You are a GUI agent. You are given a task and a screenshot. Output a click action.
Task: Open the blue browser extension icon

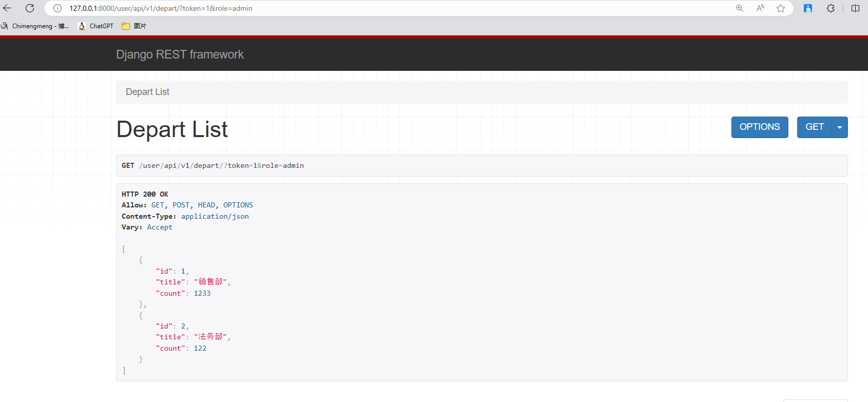click(x=808, y=8)
